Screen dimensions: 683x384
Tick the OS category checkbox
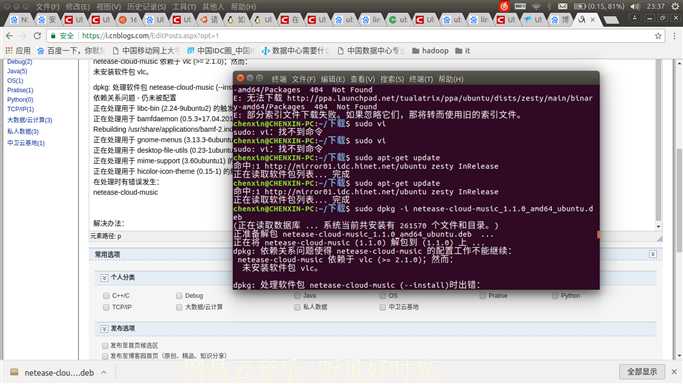382,296
